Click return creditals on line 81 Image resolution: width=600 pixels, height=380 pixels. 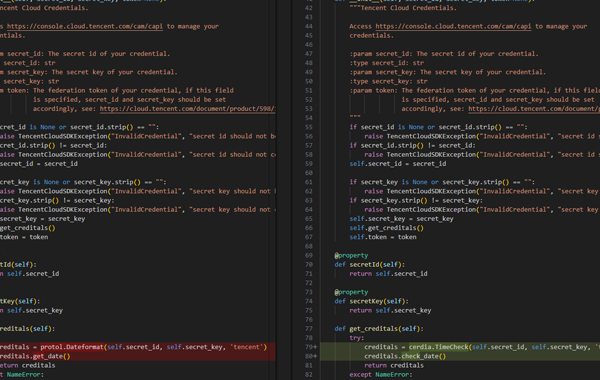(394, 365)
